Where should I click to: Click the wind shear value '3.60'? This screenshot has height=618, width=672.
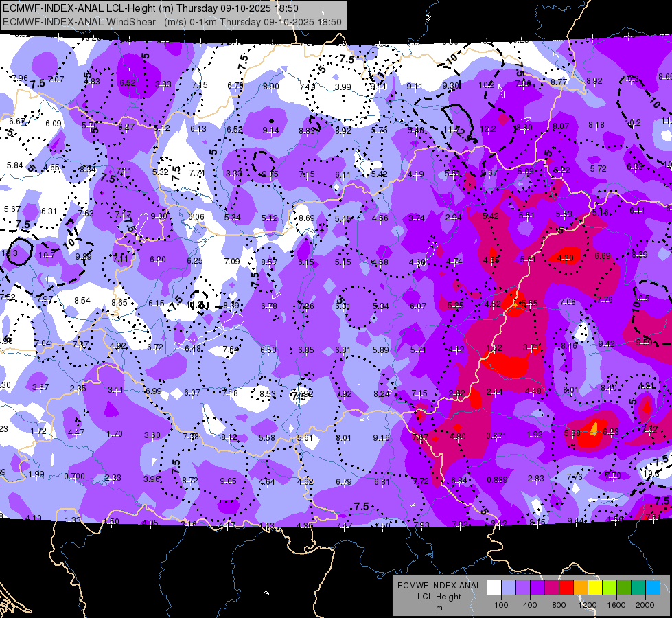click(x=152, y=435)
